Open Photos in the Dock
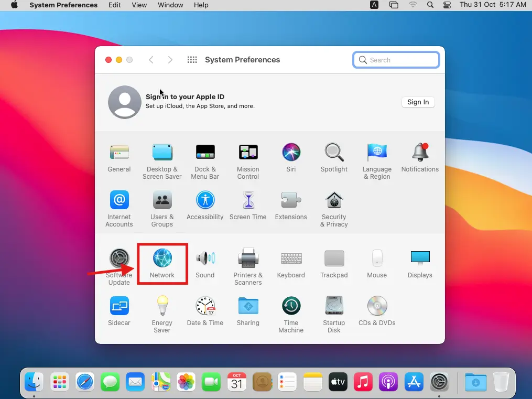The width and height of the screenshot is (532, 399). pos(186,382)
